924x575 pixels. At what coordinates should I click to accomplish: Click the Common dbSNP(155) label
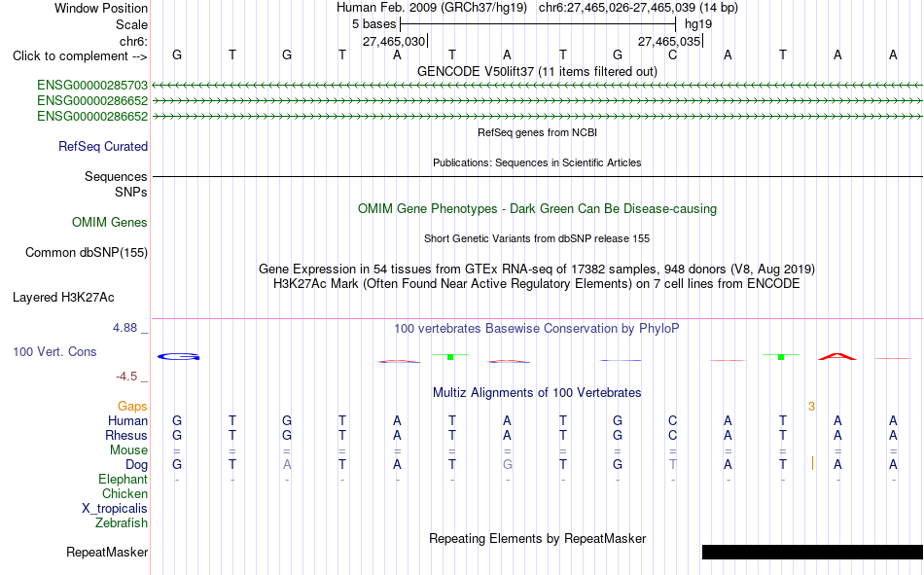[87, 252]
